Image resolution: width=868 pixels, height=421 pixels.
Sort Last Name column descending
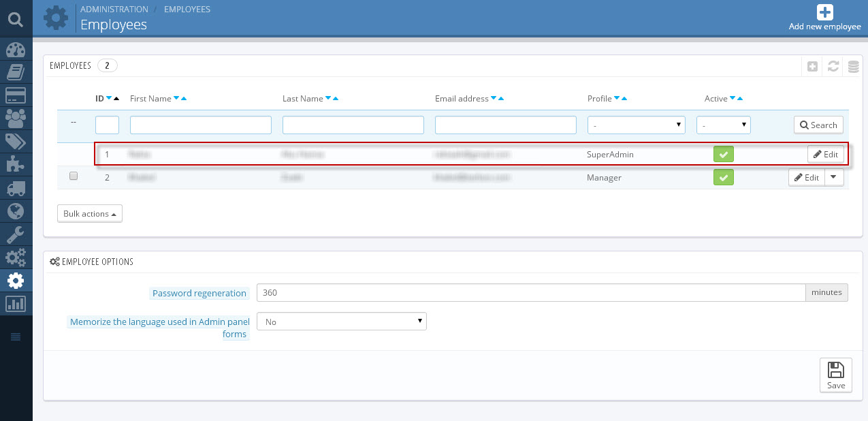(328, 99)
